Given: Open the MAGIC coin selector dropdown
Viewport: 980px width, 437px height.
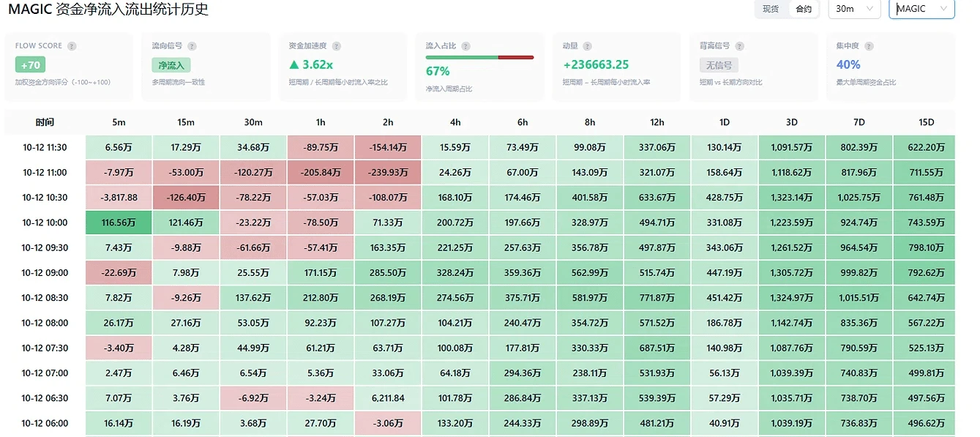Looking at the screenshot, I should click(x=921, y=9).
